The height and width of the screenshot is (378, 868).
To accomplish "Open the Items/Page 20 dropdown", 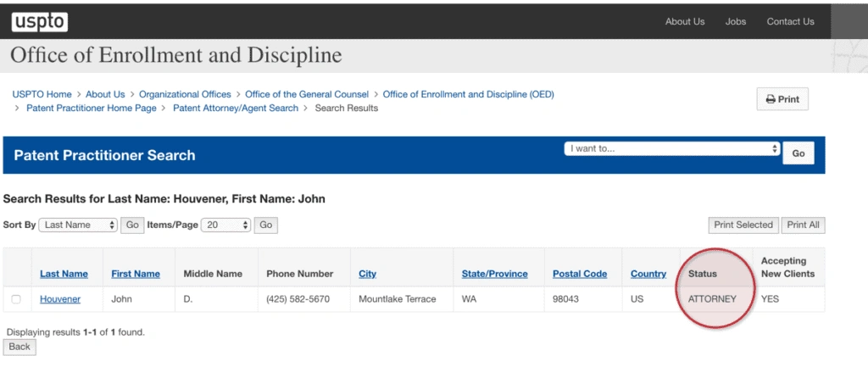I will click(225, 225).
